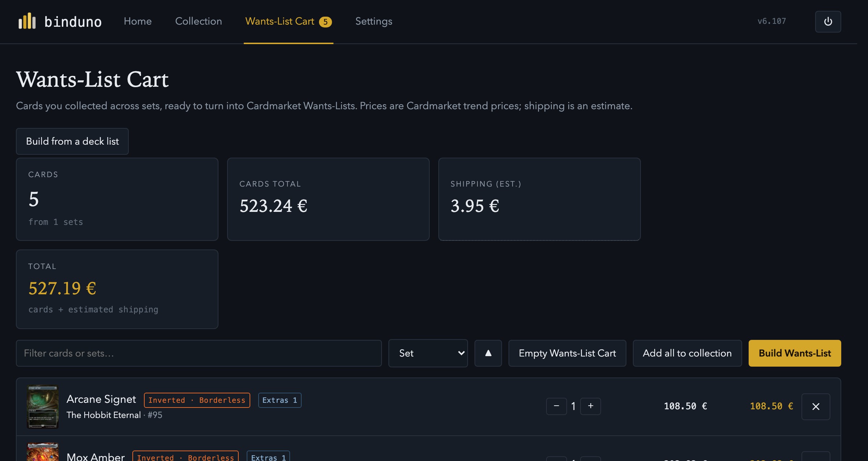This screenshot has height=461, width=868.
Task: Remove Arcane Signet with the X button
Action: coord(816,406)
